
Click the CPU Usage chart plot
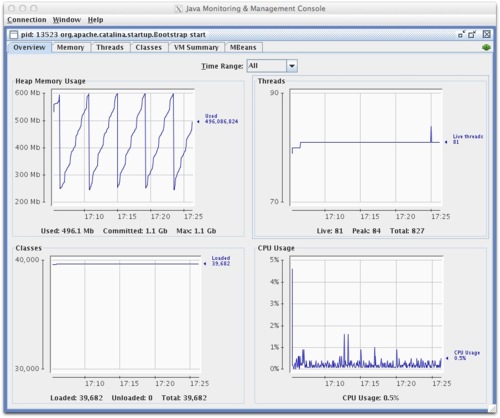[366, 313]
